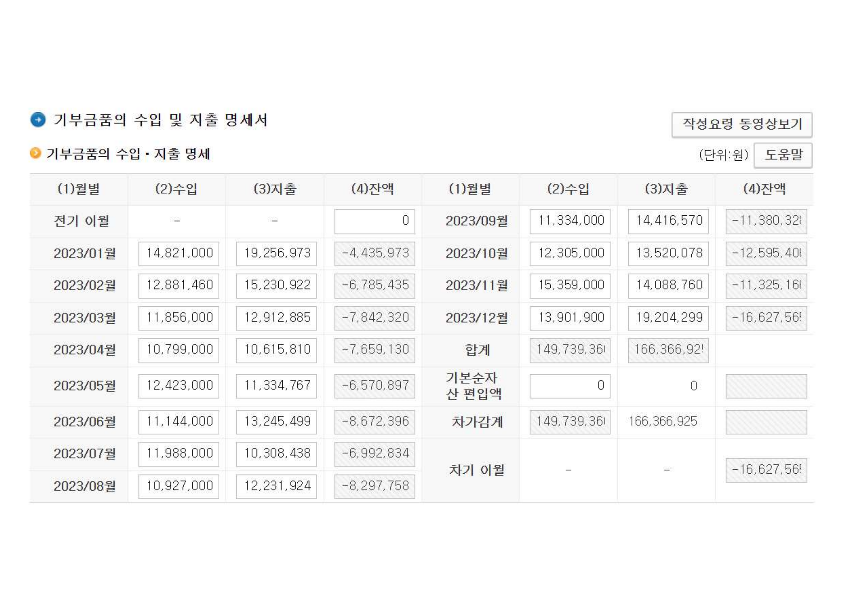
Task: Click the 2023/05월 expense field 11,334,767
Action: [x=276, y=386]
